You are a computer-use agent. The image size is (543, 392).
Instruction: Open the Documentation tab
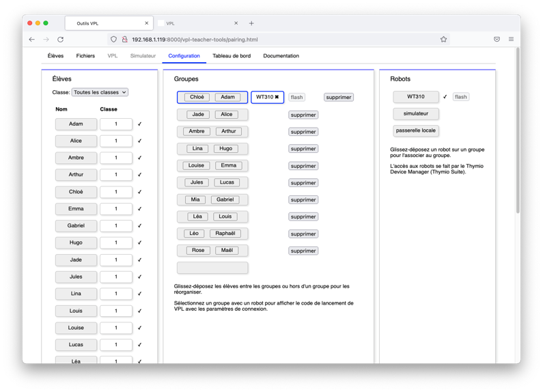(x=281, y=56)
